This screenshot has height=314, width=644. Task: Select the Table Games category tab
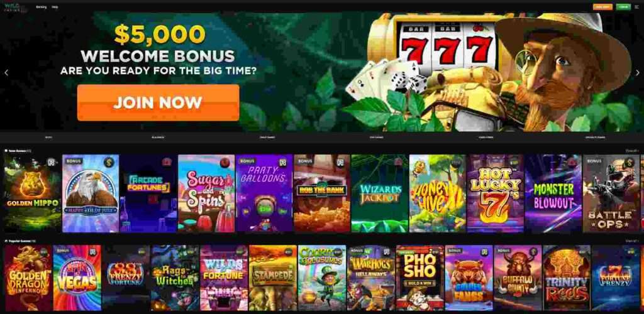point(267,138)
